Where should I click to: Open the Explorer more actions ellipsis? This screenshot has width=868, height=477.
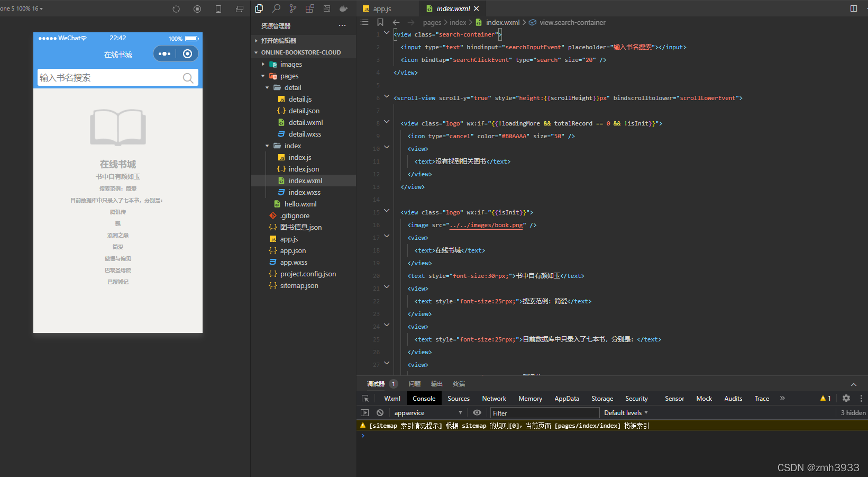point(342,25)
